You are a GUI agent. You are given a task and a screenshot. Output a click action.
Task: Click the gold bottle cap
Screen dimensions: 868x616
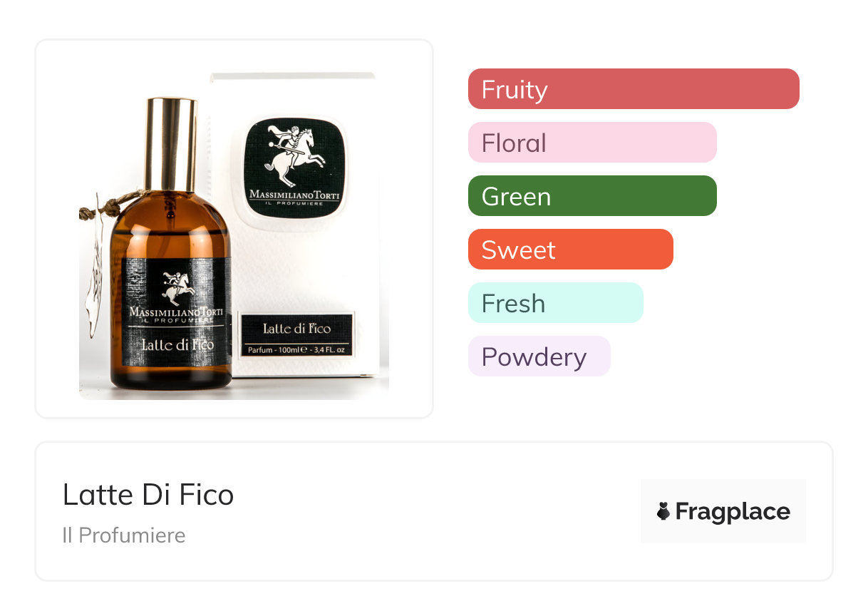171,147
